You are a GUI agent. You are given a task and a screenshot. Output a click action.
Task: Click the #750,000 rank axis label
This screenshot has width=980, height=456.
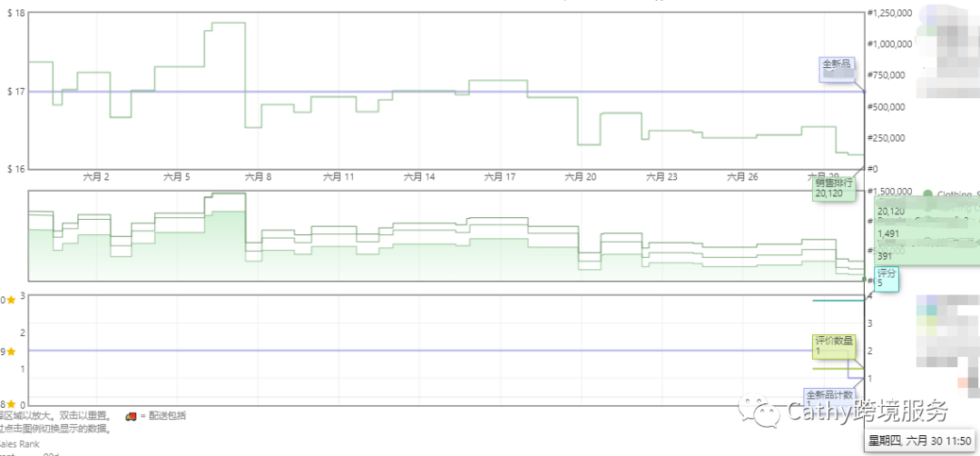tap(887, 75)
